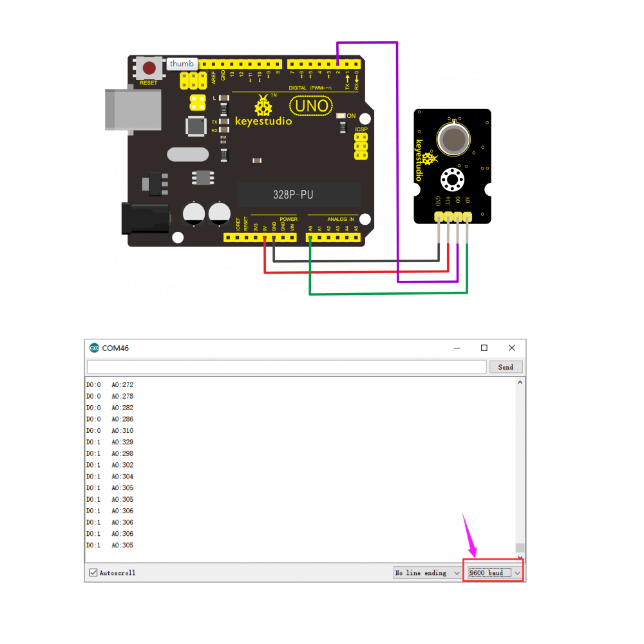Click the UNO logo on the board
The height and width of the screenshot is (644, 644).
click(x=311, y=106)
